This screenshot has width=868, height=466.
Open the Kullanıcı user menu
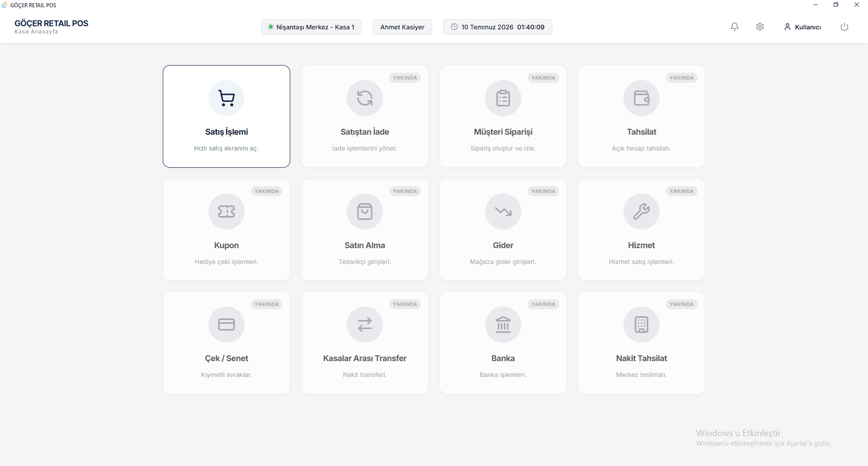(x=802, y=27)
